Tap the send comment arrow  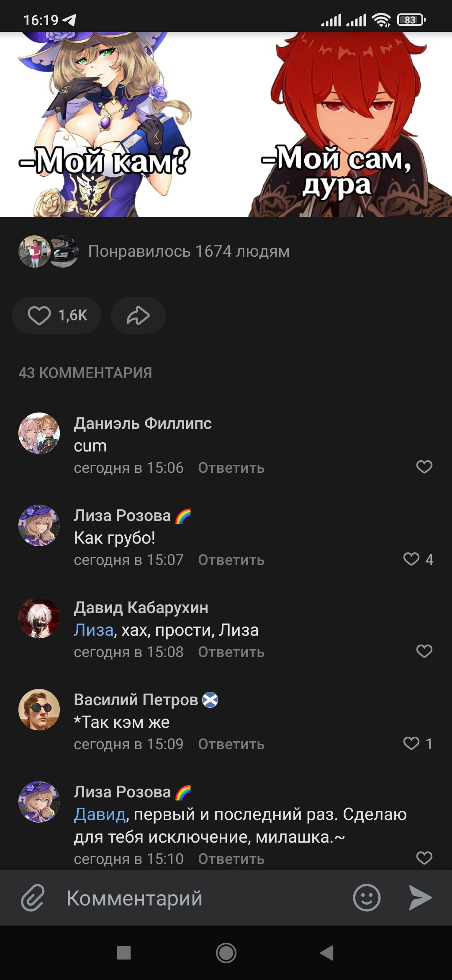420,897
